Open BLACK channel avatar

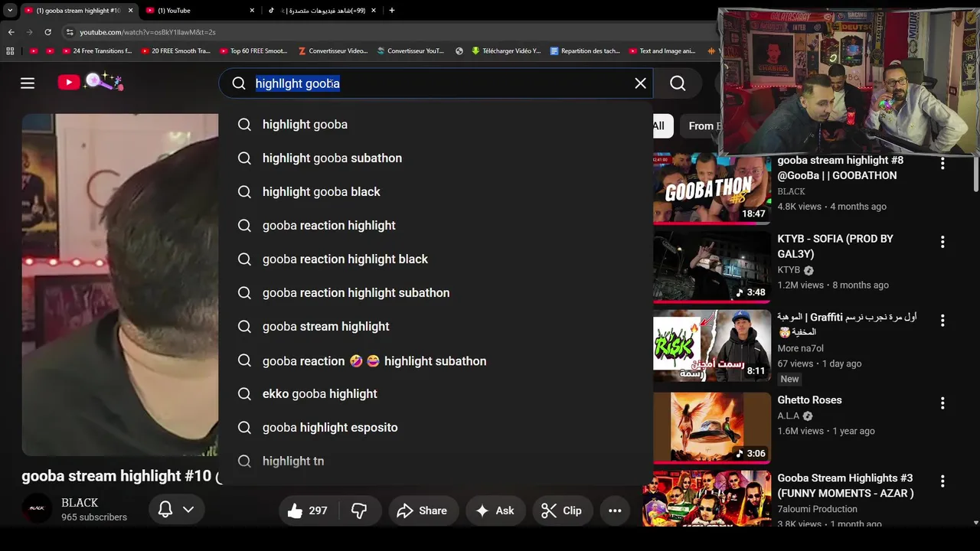point(37,508)
